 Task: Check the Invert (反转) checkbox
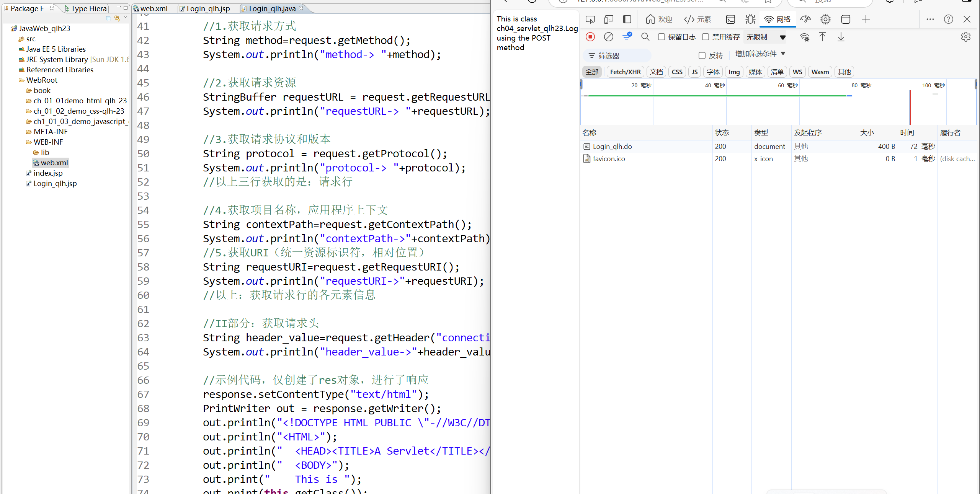(702, 55)
